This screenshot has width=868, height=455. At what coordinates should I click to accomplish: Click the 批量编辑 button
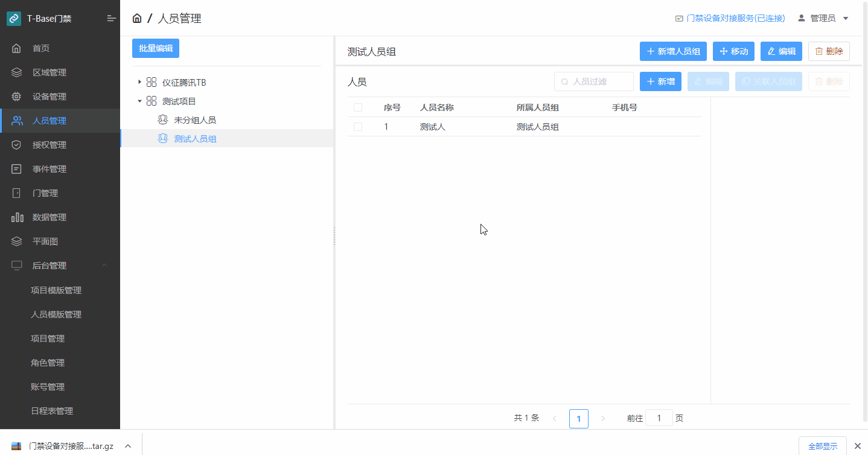tap(156, 48)
